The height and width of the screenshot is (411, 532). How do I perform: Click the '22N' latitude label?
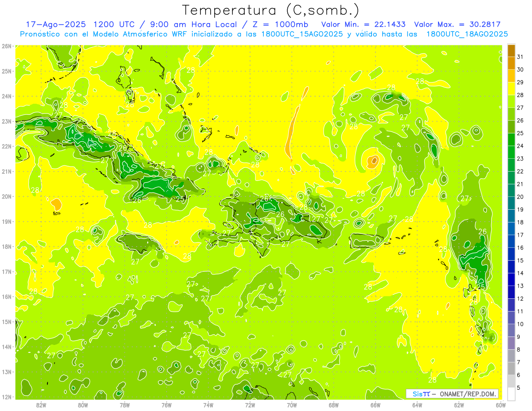(x=6, y=146)
